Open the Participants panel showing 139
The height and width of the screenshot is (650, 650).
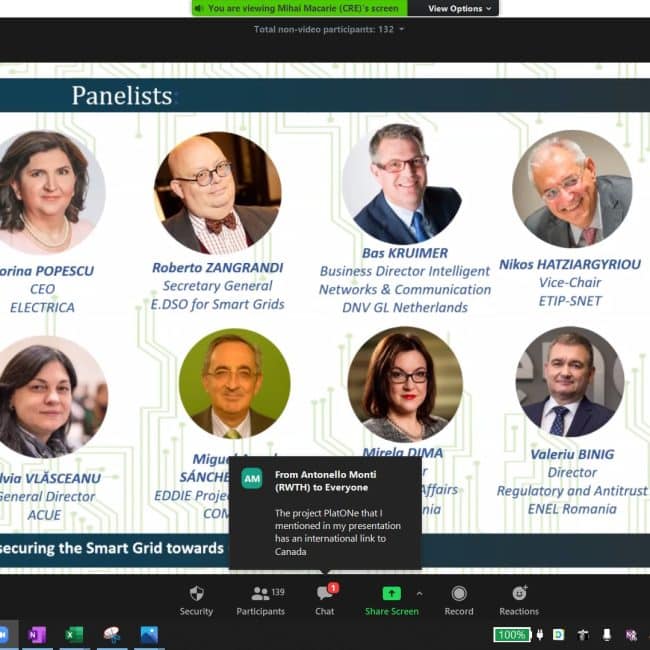pos(260,600)
